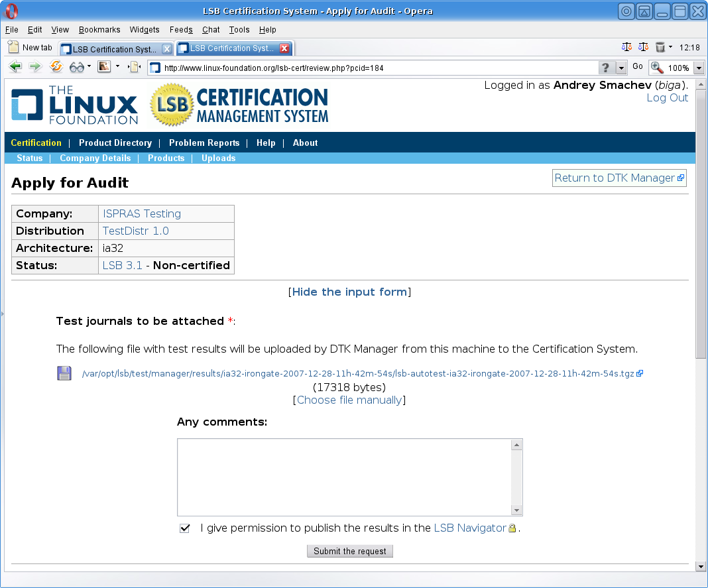Screen dimensions: 708x588
Task: Open the Tools menu
Action: [x=239, y=30]
